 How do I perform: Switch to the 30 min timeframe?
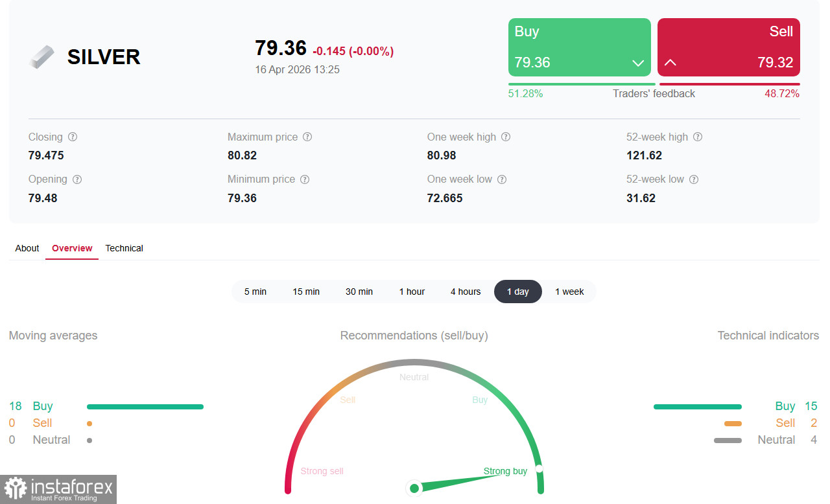[359, 292]
